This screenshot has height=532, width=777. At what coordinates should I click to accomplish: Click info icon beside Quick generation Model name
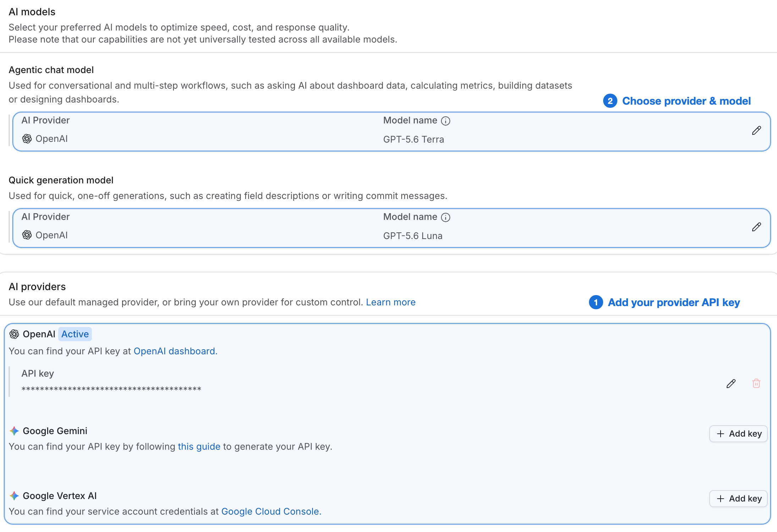tap(446, 217)
